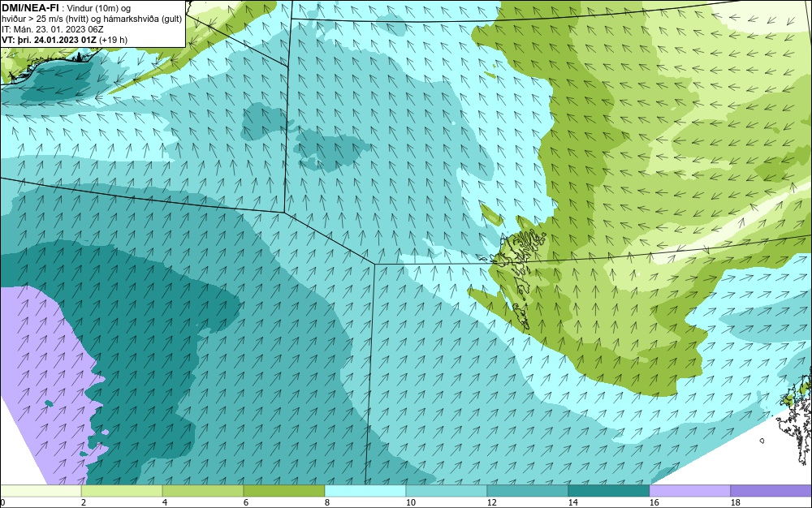Select the 8–10 m/s pale cyan legend swatch

365,491
